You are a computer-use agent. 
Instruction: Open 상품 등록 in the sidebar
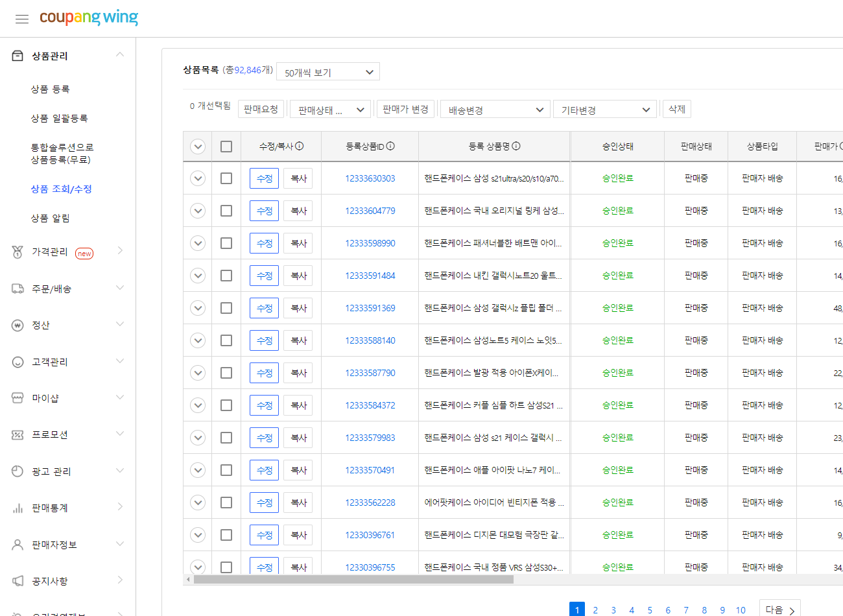[x=51, y=89]
